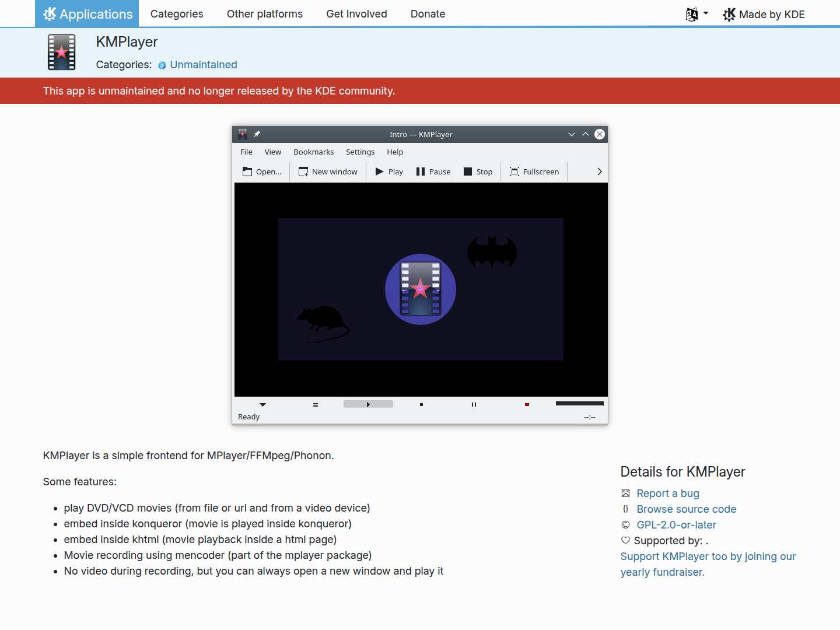Click the small pause icon in control bar
Viewport: 840px width, 630px height.
474,404
